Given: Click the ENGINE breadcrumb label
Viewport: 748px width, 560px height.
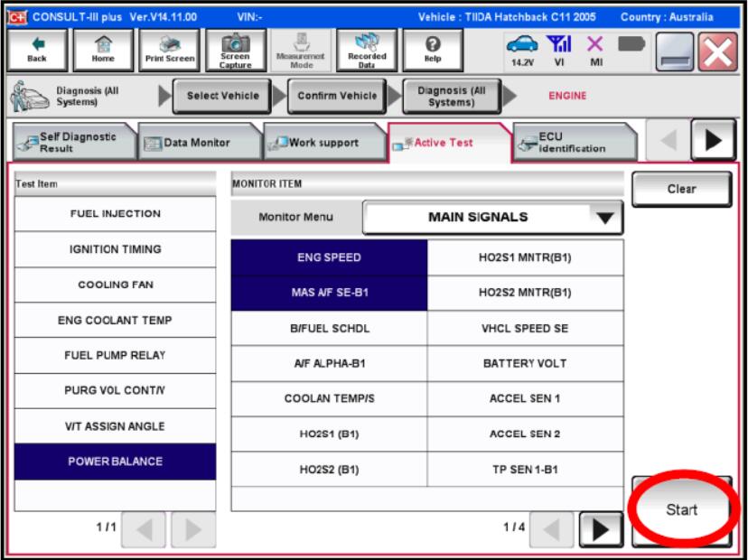Looking at the screenshot, I should [x=567, y=96].
